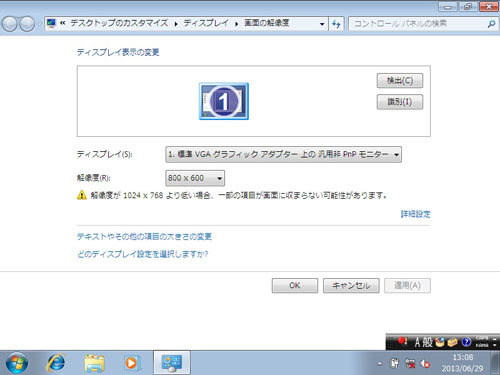This screenshot has height=375, width=500.
Task: Open どのディスプレイ設定を選択しますか? link
Action: tap(143, 254)
